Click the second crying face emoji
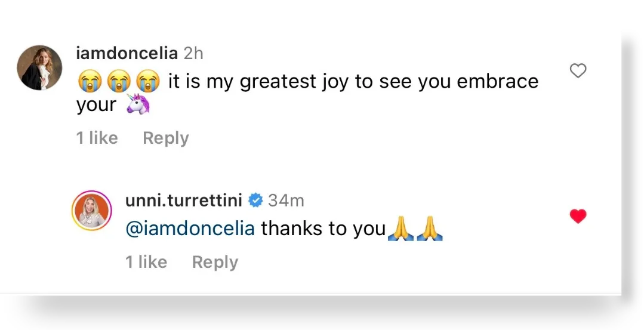Image resolution: width=644 pixels, height=330 pixels. click(x=119, y=81)
